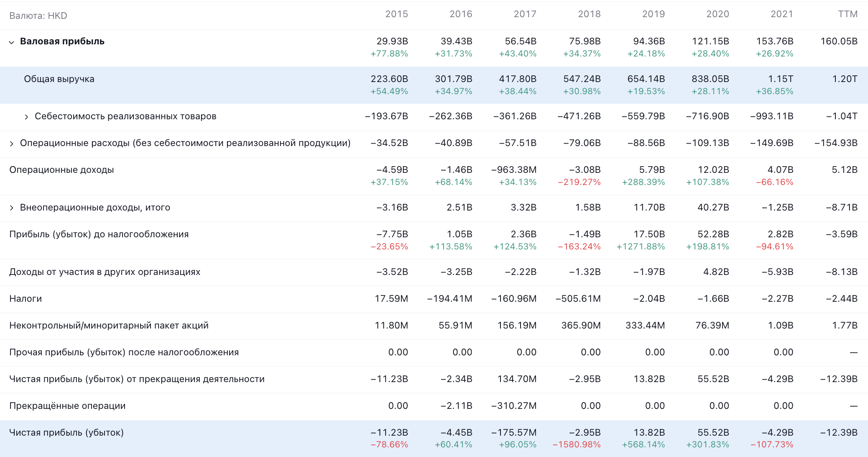
Task: Expand Операционные расходы row chevron
Action: pos(12,144)
